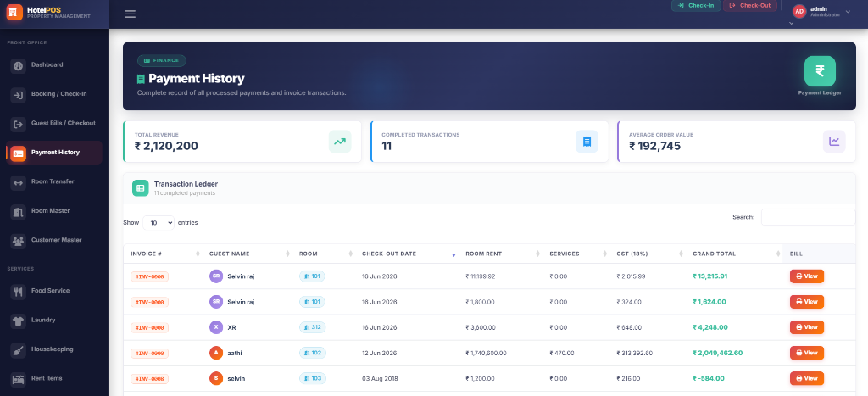868x396 pixels.
Task: Click the Guest Bills / Checkout icon
Action: (19, 124)
